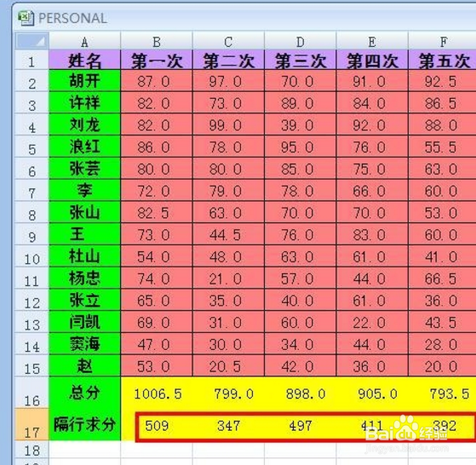Screen dimensions: 476x465
Task: Select the name cell 刘龙
Action: (x=84, y=124)
